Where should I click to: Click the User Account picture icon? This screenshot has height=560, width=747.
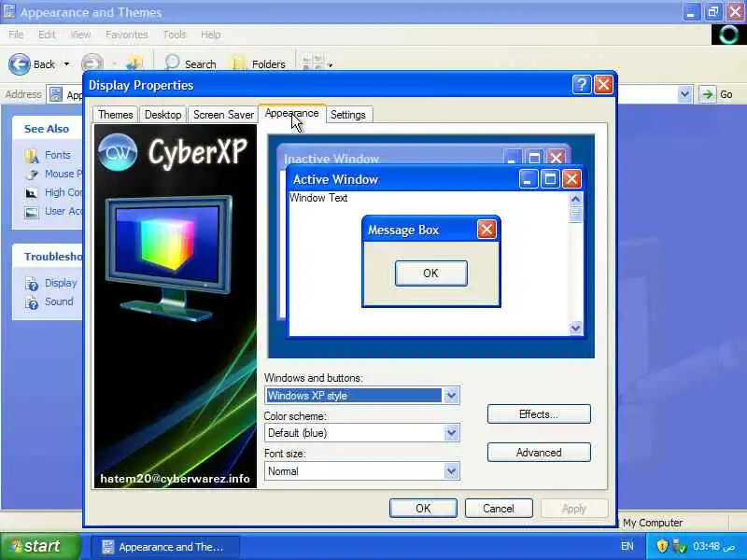pos(32,212)
